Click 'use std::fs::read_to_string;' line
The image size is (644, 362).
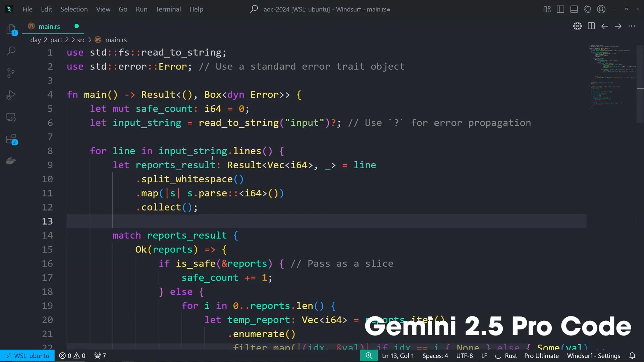click(x=147, y=52)
